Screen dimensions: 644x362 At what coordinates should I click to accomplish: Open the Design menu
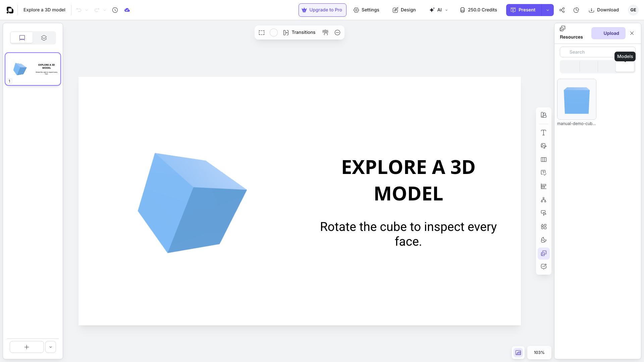[404, 10]
